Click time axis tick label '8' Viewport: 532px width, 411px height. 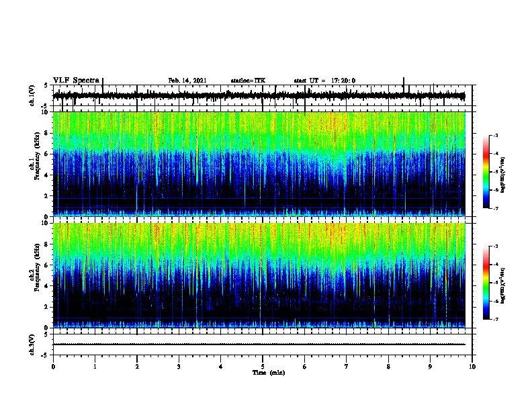pyautogui.click(x=388, y=367)
